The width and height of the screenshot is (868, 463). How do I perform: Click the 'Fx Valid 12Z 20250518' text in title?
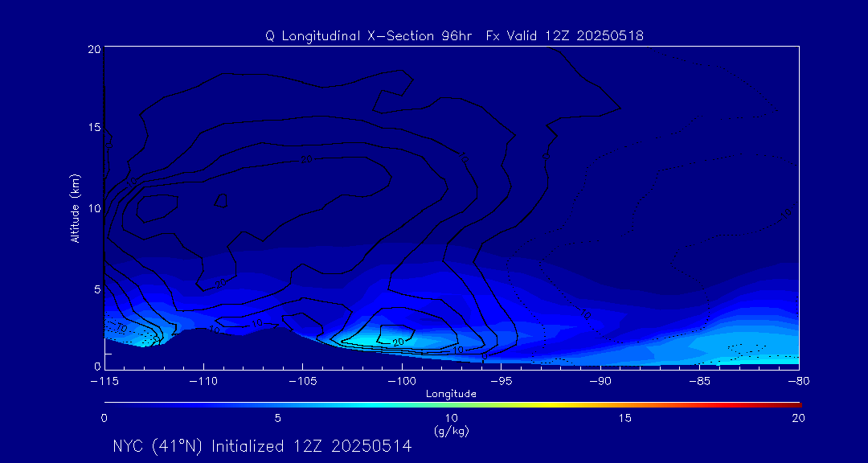coord(564,36)
